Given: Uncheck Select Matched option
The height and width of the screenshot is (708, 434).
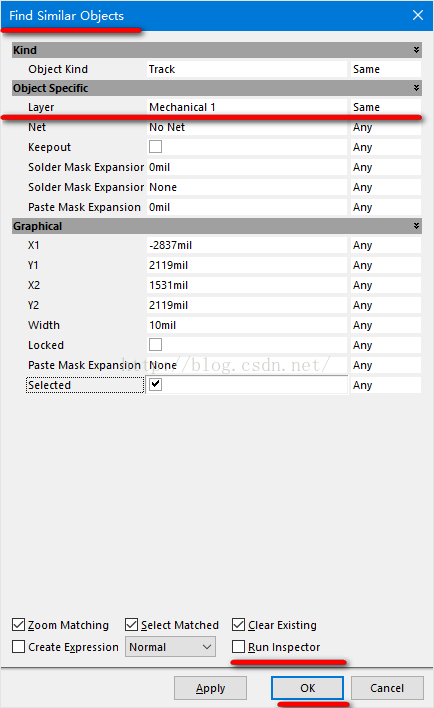Looking at the screenshot, I should [x=131, y=624].
